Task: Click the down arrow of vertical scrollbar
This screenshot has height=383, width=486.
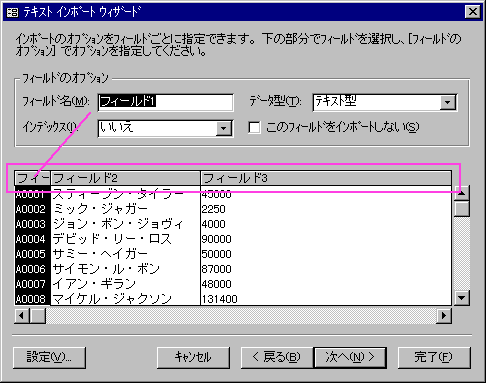Action: [x=462, y=298]
